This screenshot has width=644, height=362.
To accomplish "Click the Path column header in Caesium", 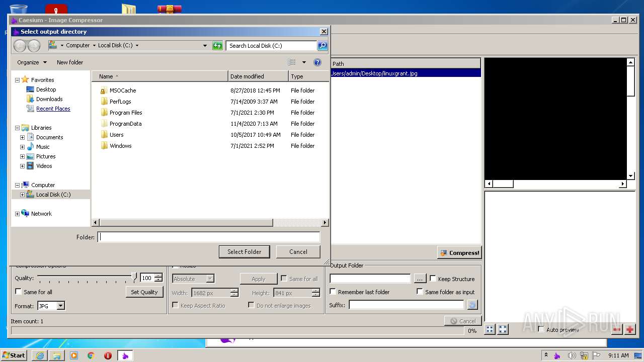I will click(x=406, y=64).
